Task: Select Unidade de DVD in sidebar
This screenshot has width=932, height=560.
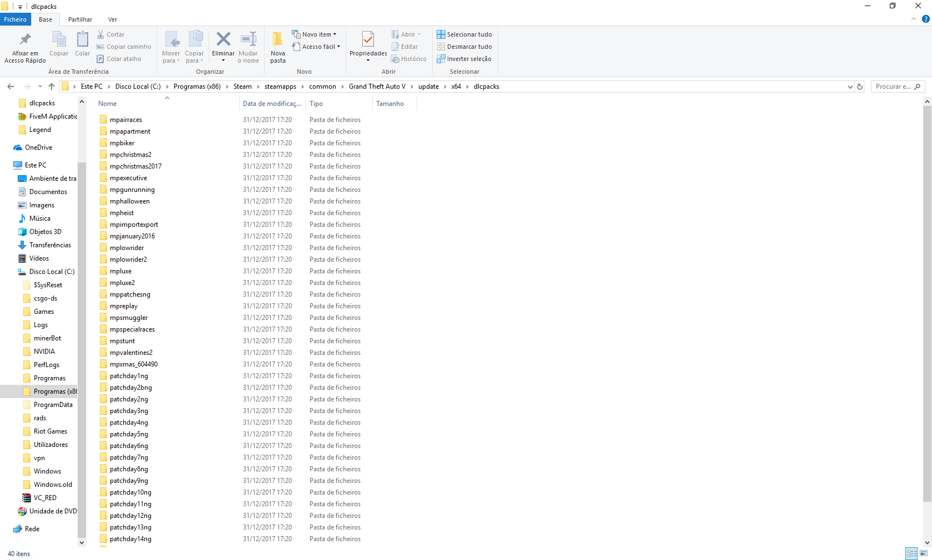Action: 47,511
